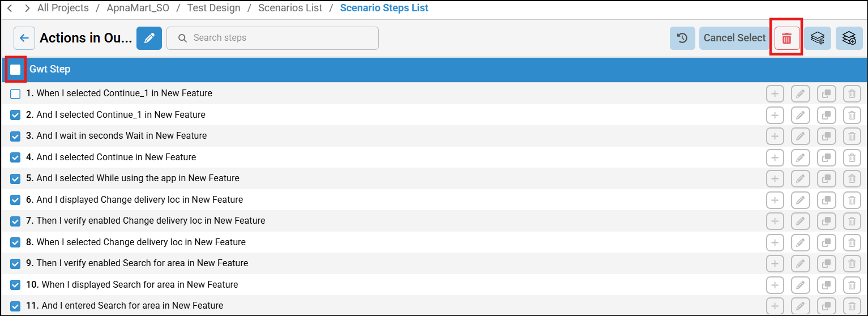Go to Scenarios List breadcrumb
The width and height of the screenshot is (868, 316).
click(x=290, y=8)
